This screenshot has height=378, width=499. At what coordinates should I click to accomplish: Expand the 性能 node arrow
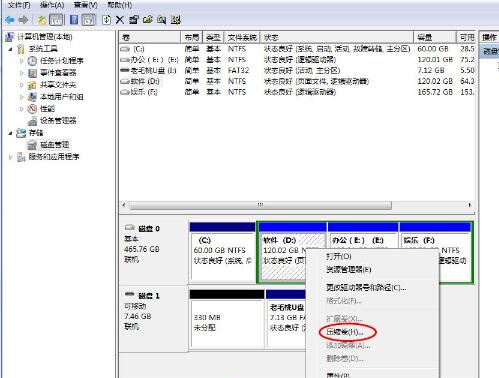click(x=22, y=109)
